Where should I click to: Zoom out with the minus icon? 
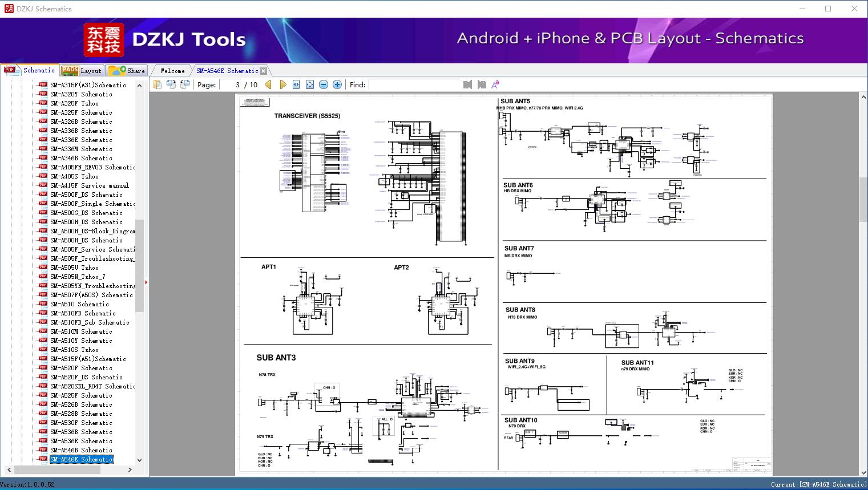324,84
